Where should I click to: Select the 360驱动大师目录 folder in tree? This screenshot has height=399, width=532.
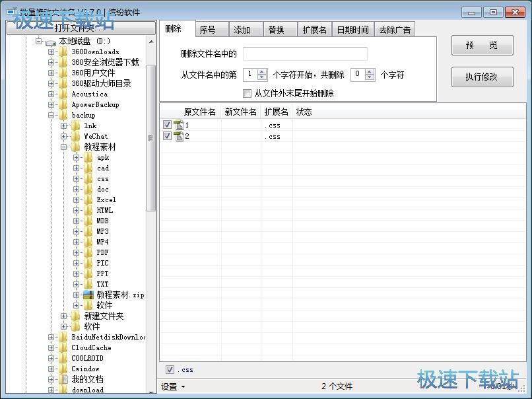point(101,83)
